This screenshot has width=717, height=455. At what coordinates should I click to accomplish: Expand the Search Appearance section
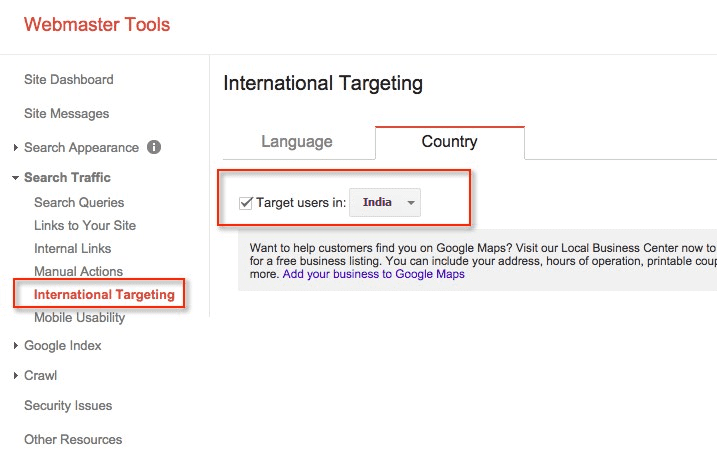coord(80,147)
